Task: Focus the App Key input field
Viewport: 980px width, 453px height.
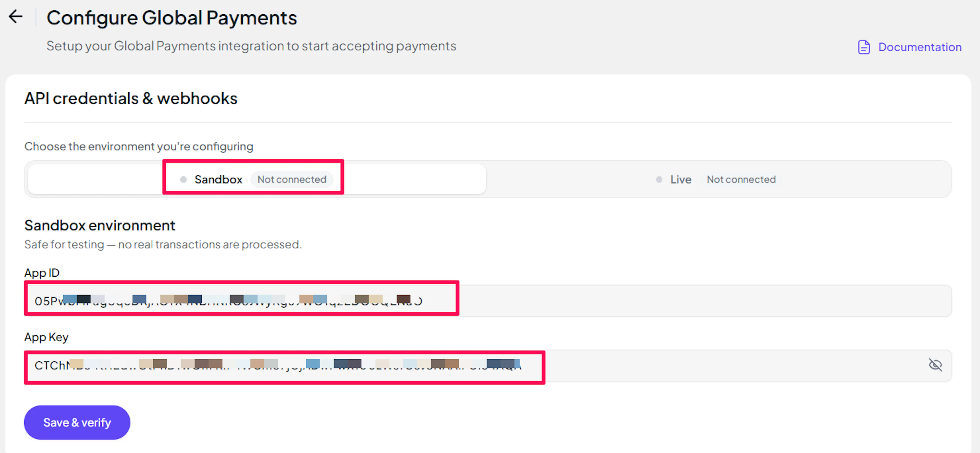Action: 488,365
